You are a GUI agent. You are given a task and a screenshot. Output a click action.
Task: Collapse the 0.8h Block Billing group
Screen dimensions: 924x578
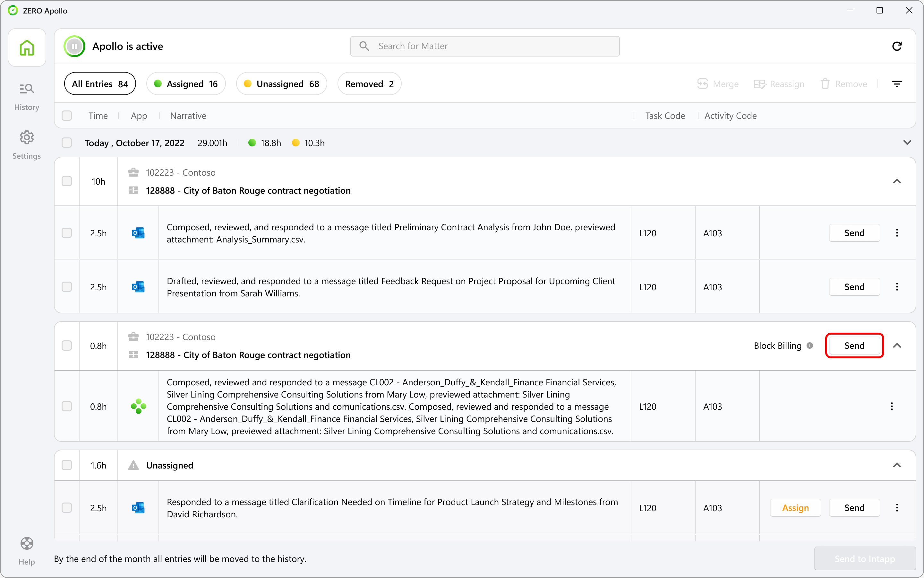click(x=897, y=346)
